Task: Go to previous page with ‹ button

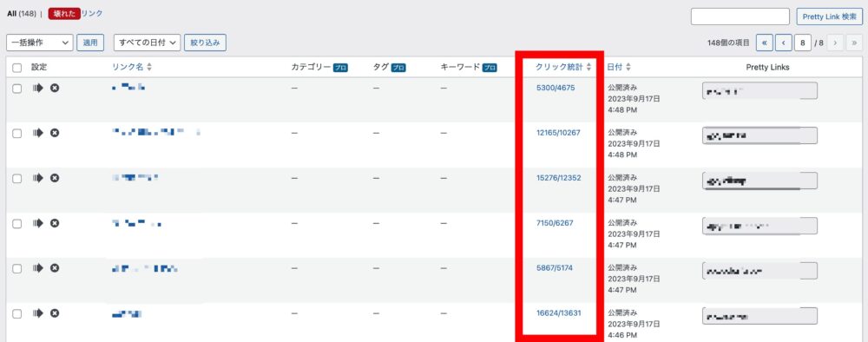Action: [x=783, y=43]
